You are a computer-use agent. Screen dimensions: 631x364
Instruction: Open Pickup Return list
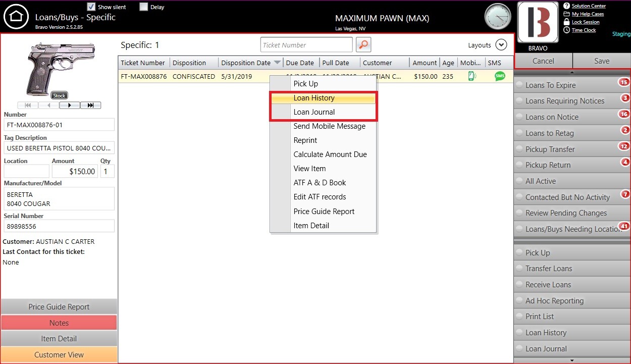coord(572,165)
